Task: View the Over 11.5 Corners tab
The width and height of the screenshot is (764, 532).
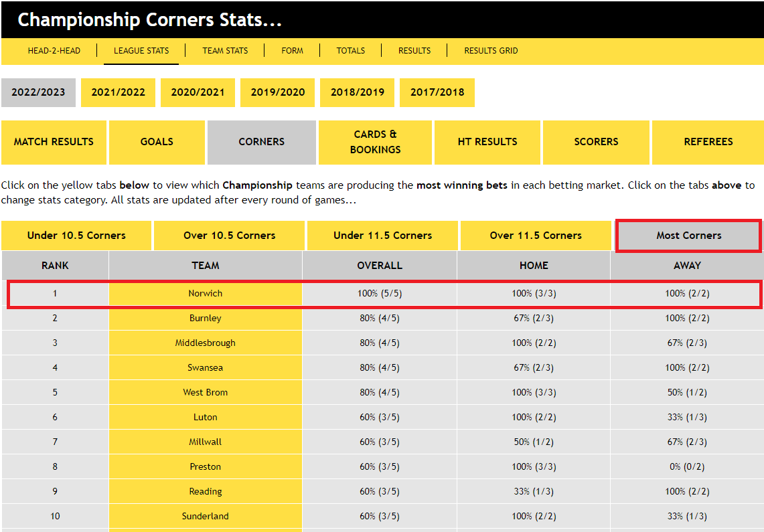Action: pyautogui.click(x=536, y=236)
